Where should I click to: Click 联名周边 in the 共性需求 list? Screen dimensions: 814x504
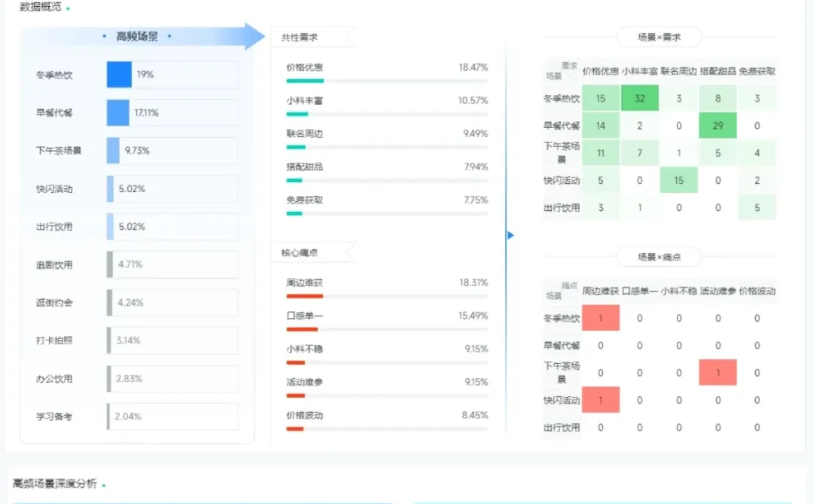(x=304, y=134)
